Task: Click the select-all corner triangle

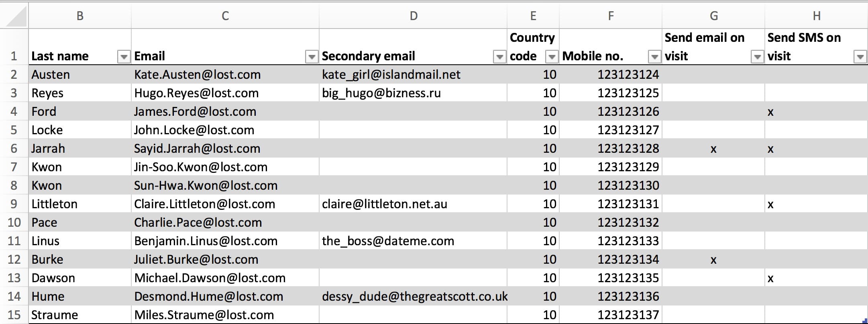Action: [16, 16]
